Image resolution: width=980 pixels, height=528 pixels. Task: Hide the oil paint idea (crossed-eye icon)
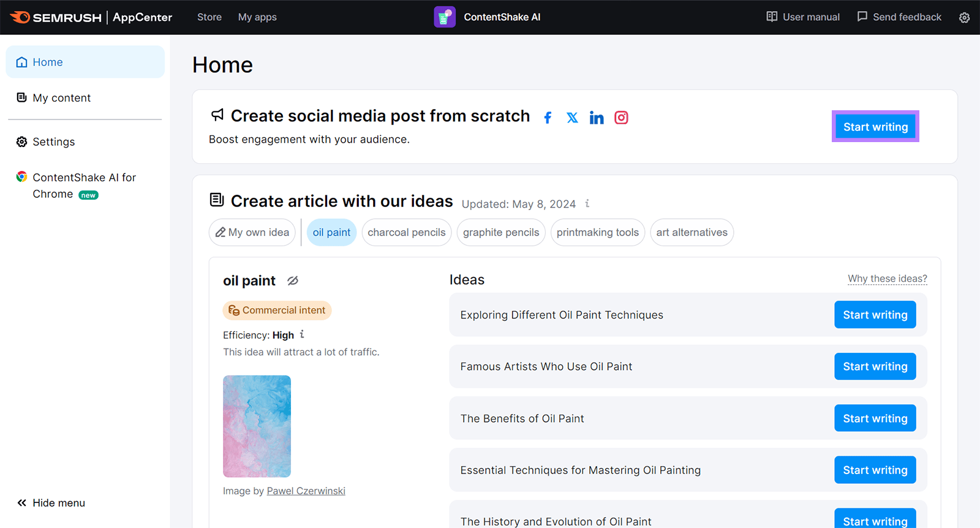[x=293, y=281]
